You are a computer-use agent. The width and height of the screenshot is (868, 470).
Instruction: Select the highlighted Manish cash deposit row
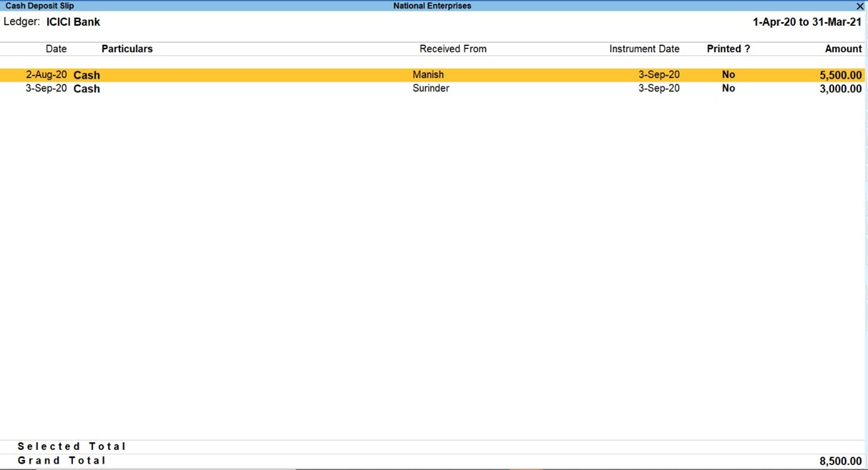point(252,74)
